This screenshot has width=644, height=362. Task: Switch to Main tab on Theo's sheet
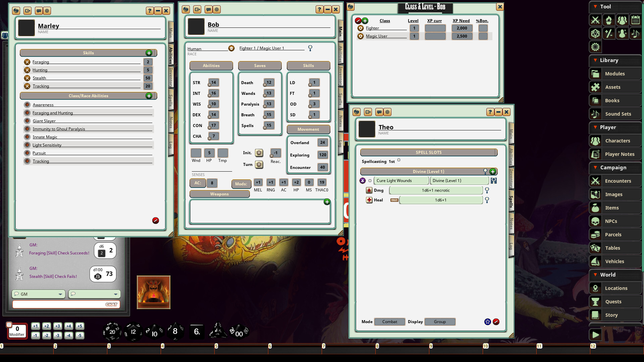pos(511,134)
